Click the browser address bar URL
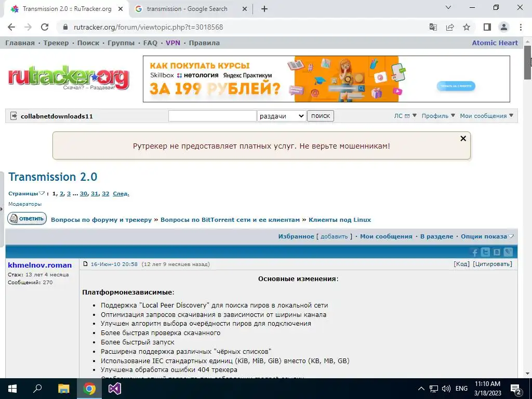This screenshot has width=532, height=399. [x=148, y=27]
